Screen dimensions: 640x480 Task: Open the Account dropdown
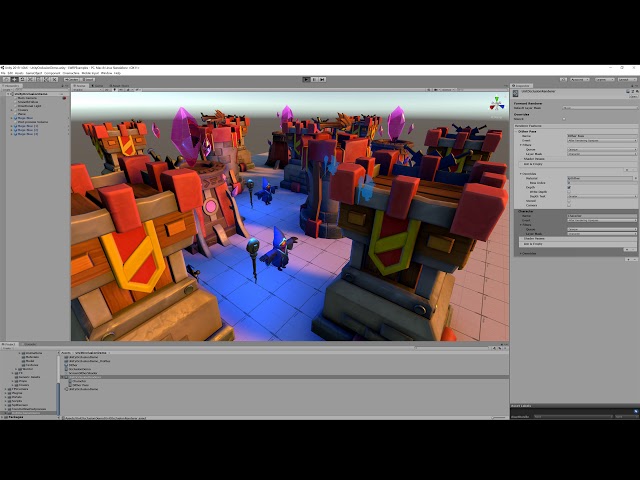580,80
